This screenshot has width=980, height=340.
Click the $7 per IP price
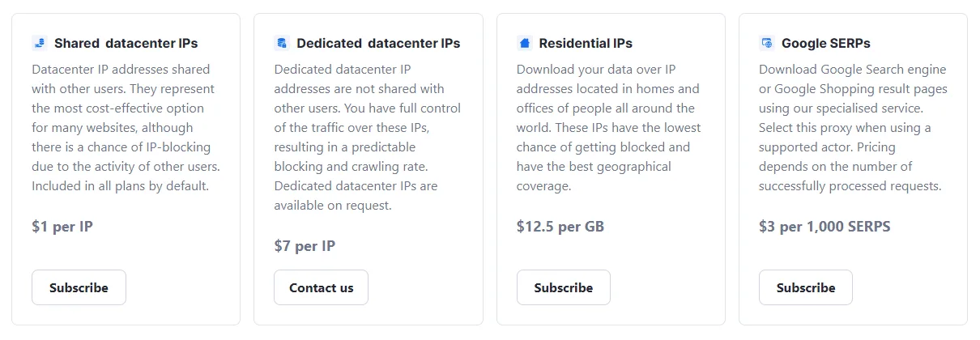click(305, 246)
